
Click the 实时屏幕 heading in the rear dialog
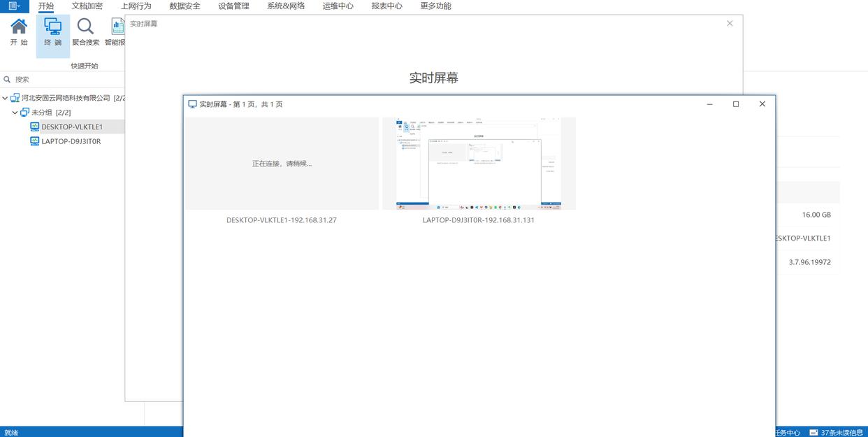click(x=434, y=78)
